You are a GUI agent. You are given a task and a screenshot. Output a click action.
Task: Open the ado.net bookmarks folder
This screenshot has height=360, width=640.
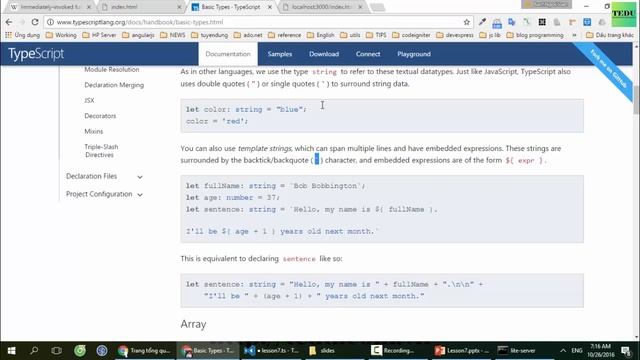point(248,35)
